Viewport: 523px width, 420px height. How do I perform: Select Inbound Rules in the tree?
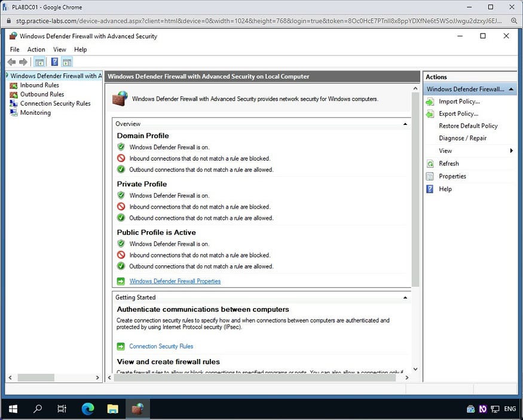pos(39,85)
